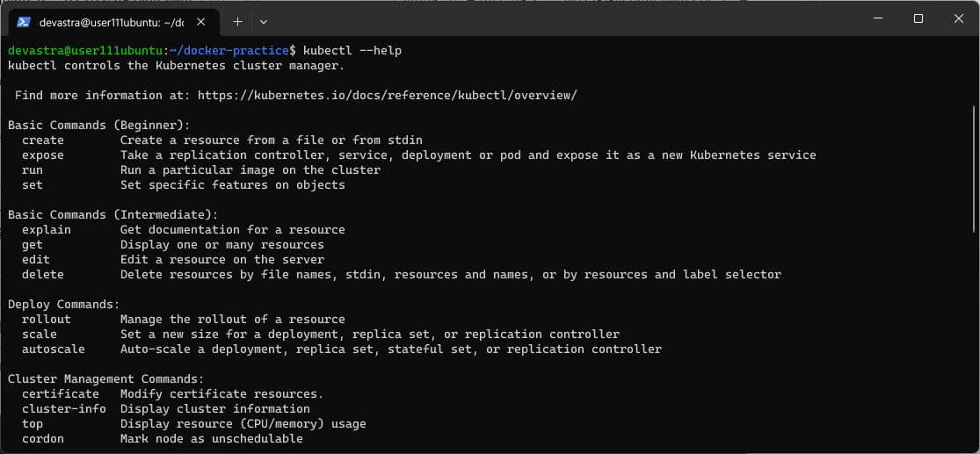
Task: Click the 'Set a new size for a deployment' line
Action: pyautogui.click(x=370, y=334)
